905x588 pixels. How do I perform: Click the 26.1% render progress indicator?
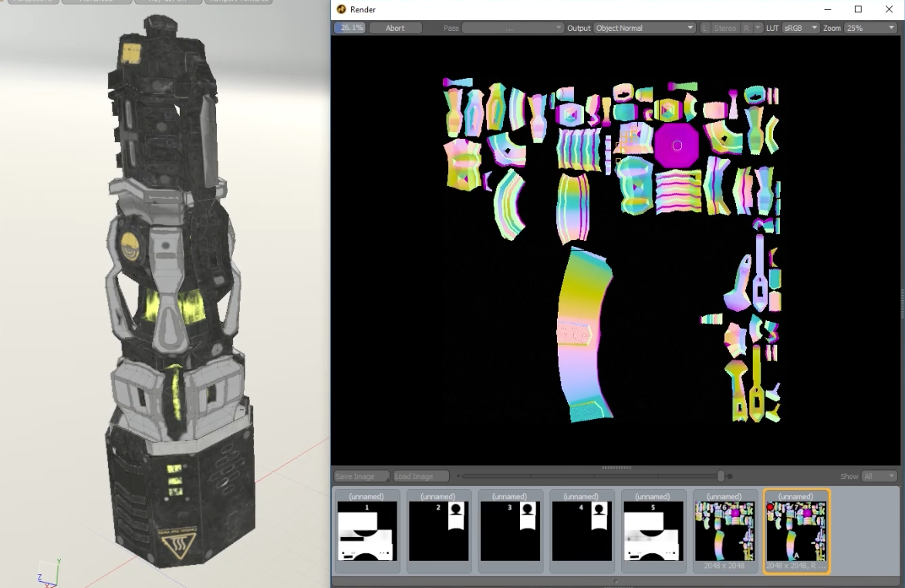pos(349,27)
